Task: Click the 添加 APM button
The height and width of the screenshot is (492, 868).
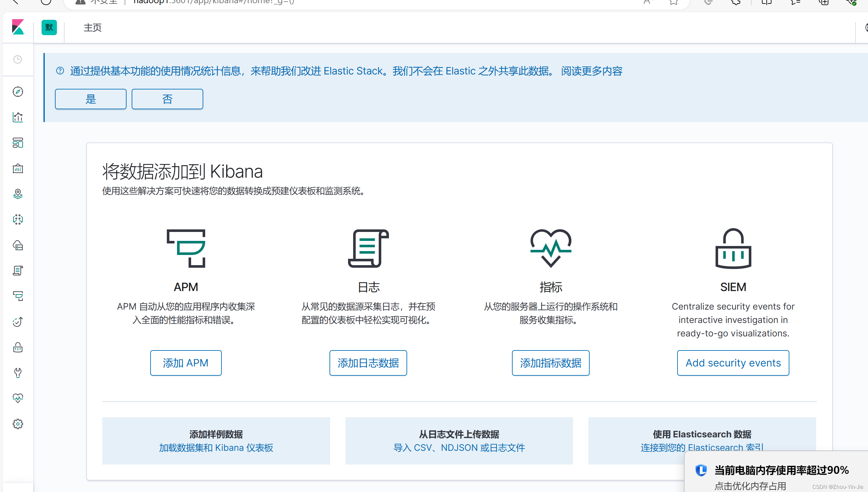Action: [186, 363]
